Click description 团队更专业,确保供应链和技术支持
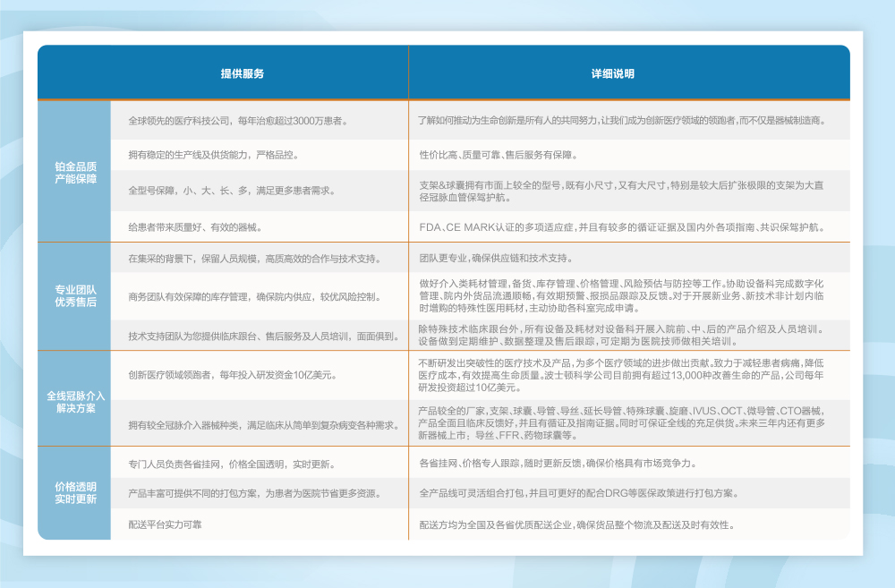Screen dimensions: 895x588 (x=496, y=258)
